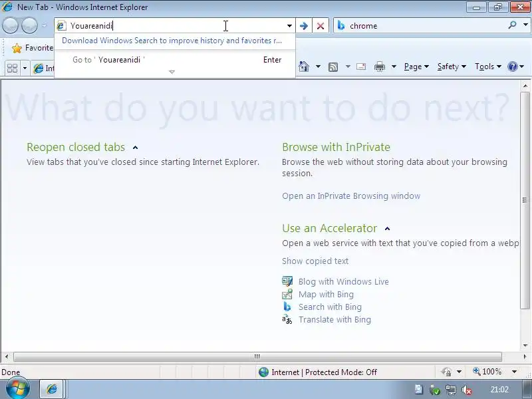The height and width of the screenshot is (399, 532).
Task: Click Show copied text link
Action: (x=315, y=261)
